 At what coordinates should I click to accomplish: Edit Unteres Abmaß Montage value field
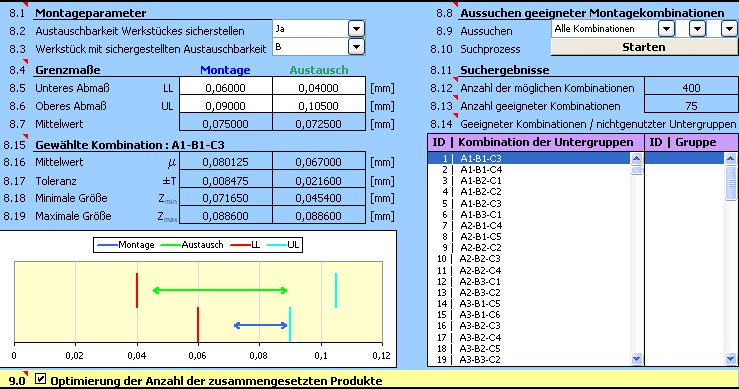[226, 88]
